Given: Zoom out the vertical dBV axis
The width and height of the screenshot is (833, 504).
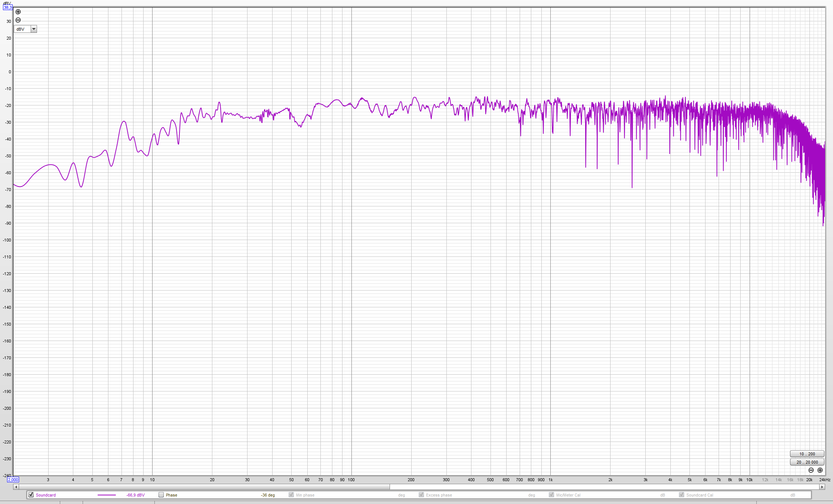Looking at the screenshot, I should tap(18, 20).
